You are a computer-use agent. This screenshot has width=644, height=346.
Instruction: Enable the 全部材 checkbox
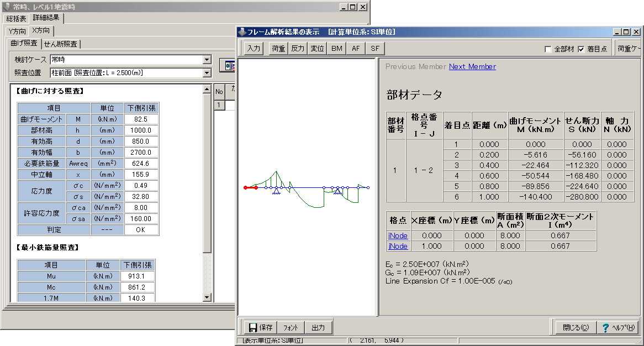548,49
